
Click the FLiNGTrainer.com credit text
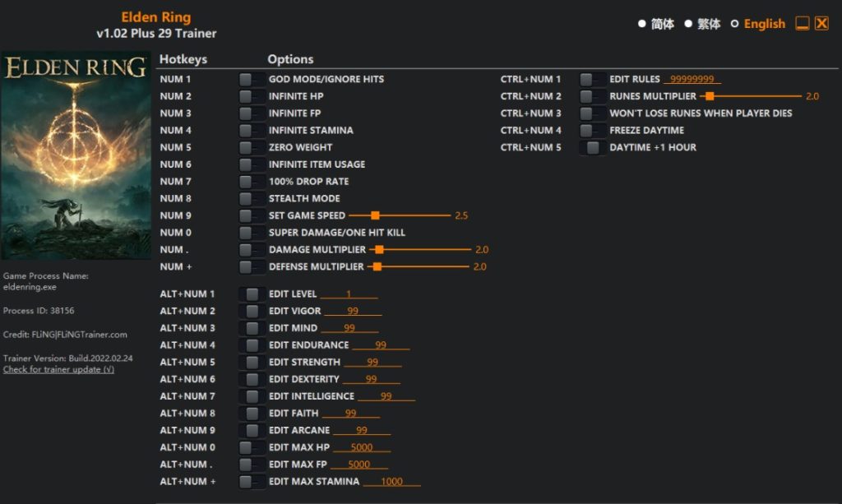point(65,335)
